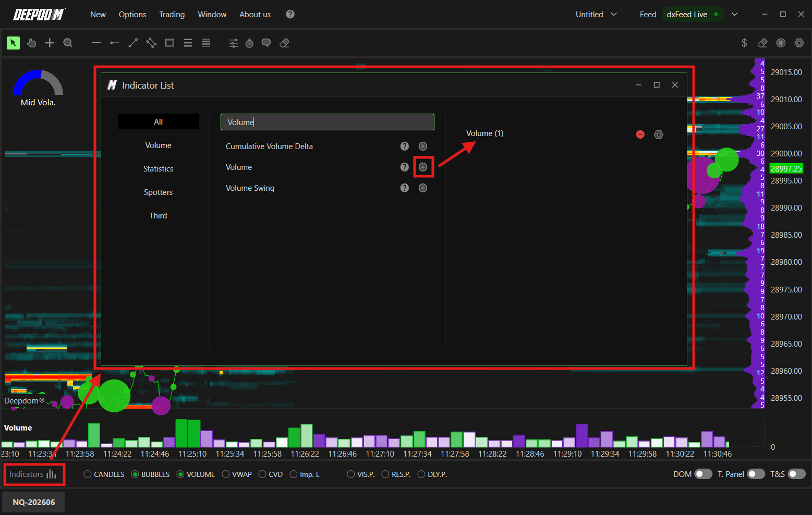812x515 pixels.
Task: Show help for the Volume indicator row
Action: 404,167
